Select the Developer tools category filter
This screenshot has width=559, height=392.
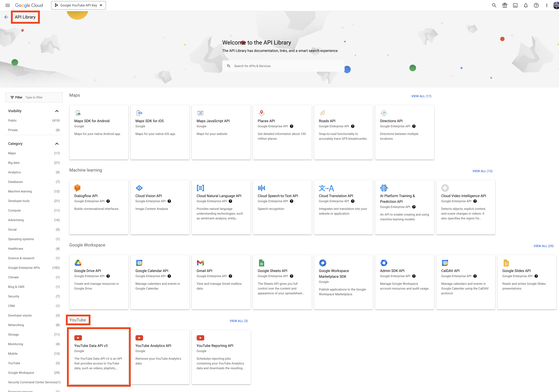tap(34, 201)
